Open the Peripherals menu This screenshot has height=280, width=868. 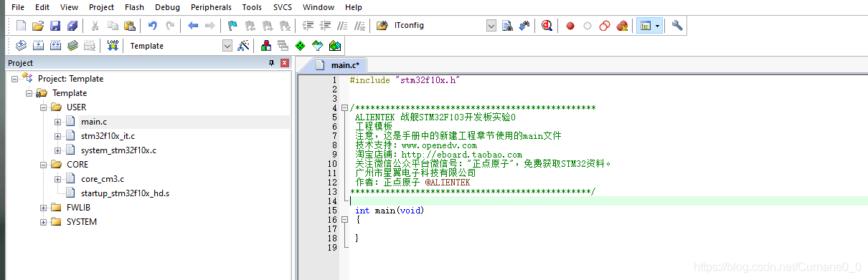pyautogui.click(x=211, y=7)
